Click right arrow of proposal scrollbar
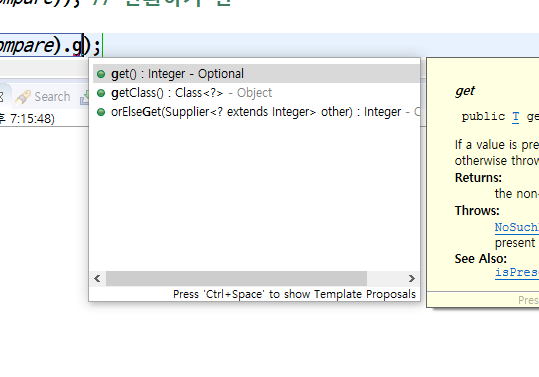The image size is (539, 377). coord(411,278)
